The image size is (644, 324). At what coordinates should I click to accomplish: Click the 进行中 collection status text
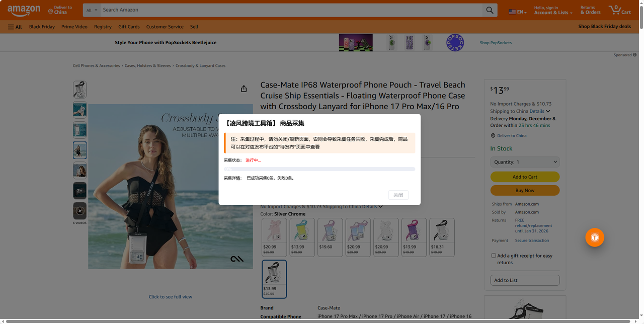253,160
